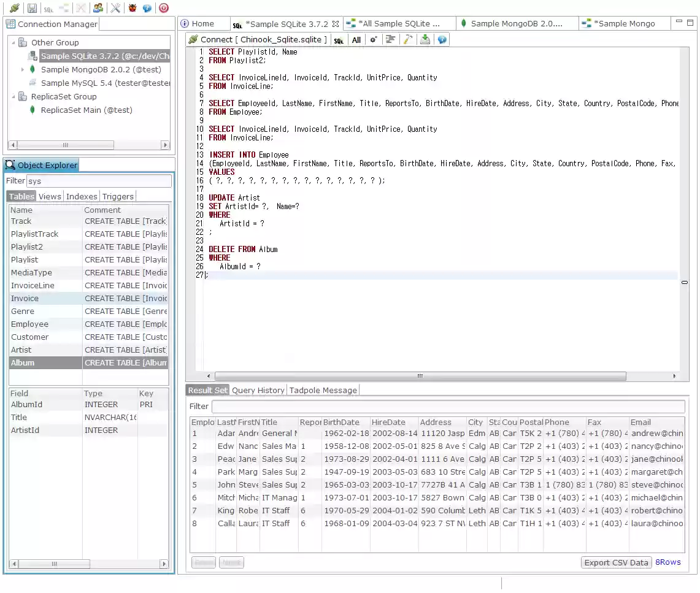Open the Views tab in Object Explorer
The height and width of the screenshot is (593, 700).
50,196
